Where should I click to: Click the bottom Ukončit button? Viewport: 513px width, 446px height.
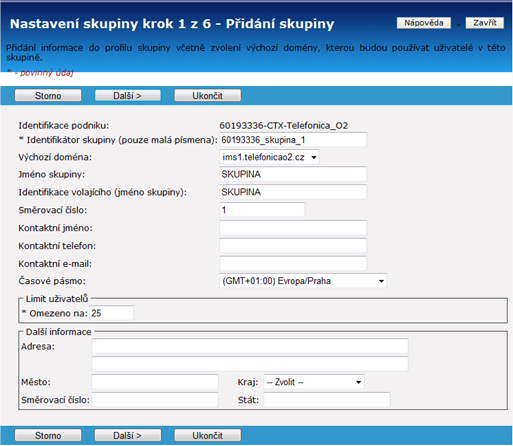pos(207,435)
